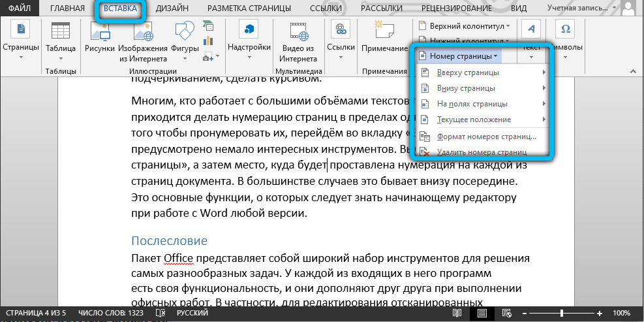Click the Надстройки add-ins icon
644x322 pixels.
click(x=249, y=30)
